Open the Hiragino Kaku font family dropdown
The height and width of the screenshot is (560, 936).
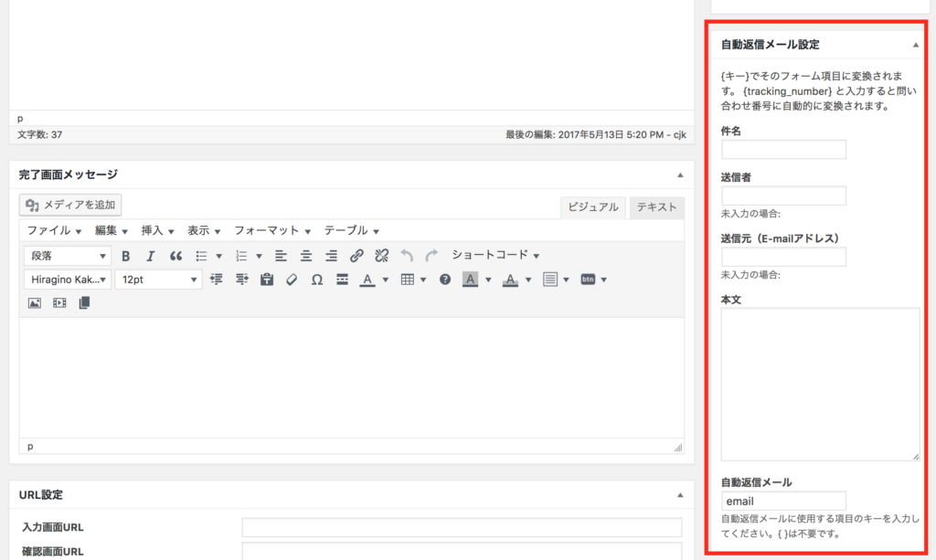pos(68,280)
